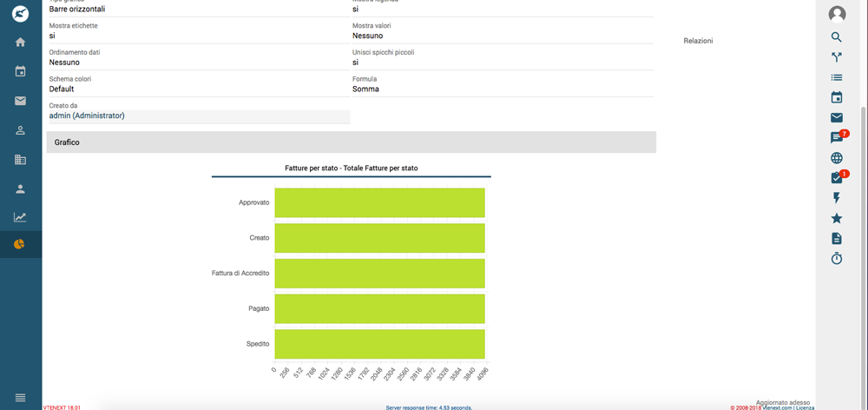The image size is (868, 410).
Task: Open the user profile avatar
Action: 837,14
